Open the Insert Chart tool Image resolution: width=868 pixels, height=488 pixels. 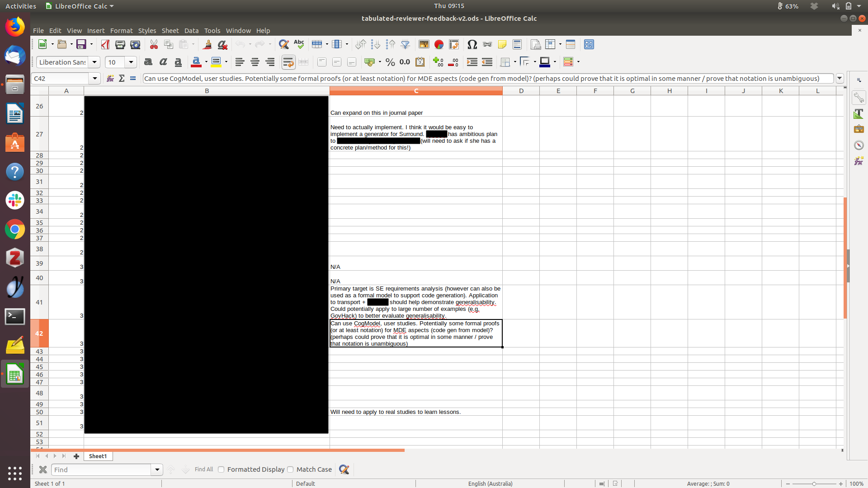click(x=439, y=44)
